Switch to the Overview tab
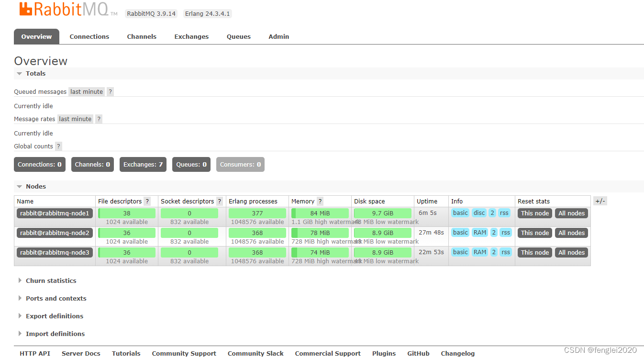The height and width of the screenshot is (359, 644). click(36, 36)
